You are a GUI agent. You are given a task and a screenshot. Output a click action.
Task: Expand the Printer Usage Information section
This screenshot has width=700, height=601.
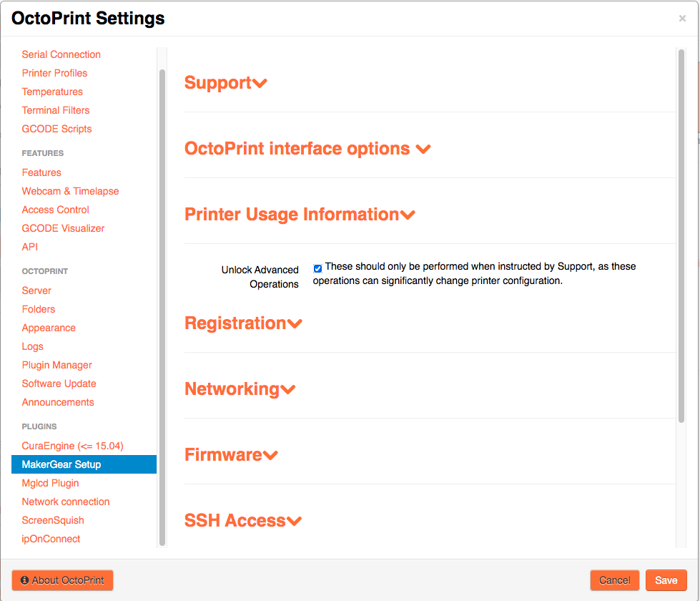[x=408, y=215]
